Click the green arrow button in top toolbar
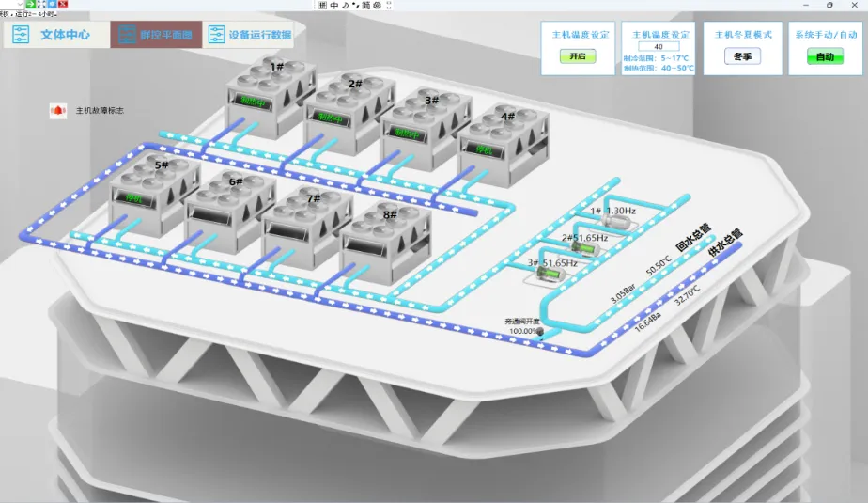Viewport: 868px width, 503px height. (x=30, y=4)
